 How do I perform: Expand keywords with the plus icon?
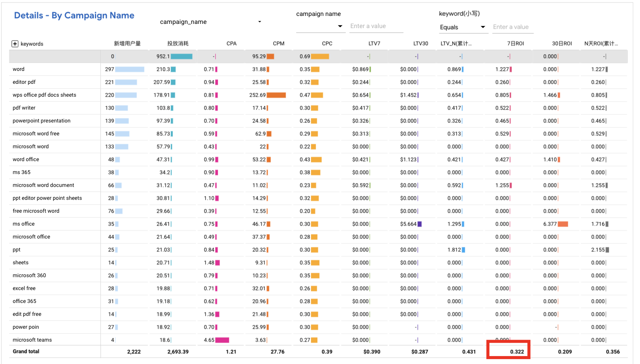15,44
